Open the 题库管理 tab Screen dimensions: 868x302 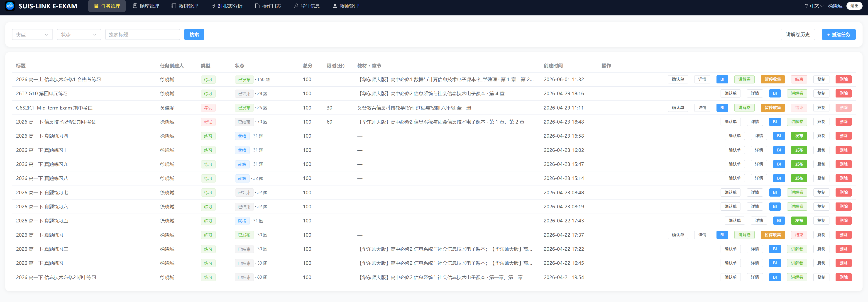(x=146, y=6)
